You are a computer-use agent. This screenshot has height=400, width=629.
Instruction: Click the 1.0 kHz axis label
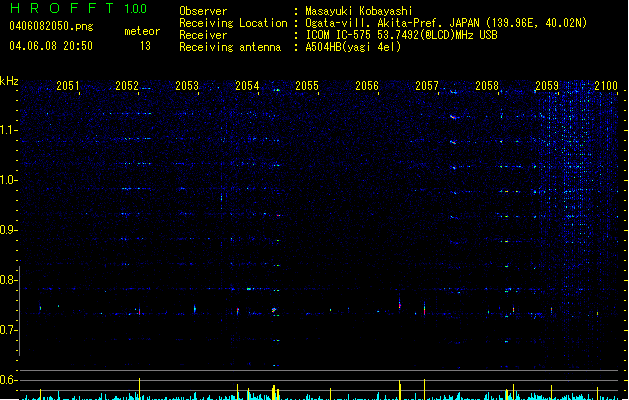8,180
